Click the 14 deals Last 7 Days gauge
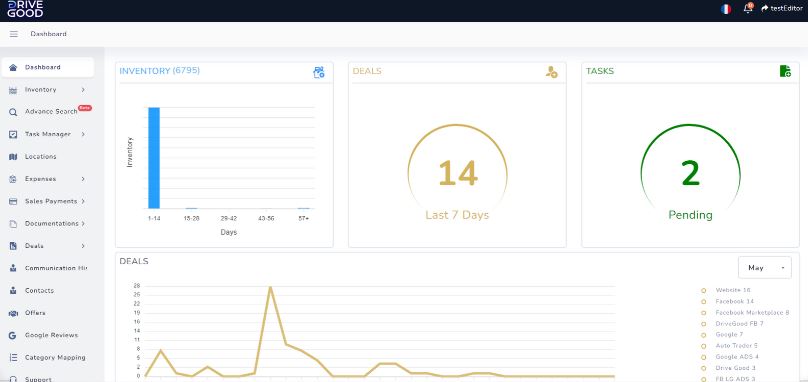Viewport: 808px width, 382px height. click(458, 174)
